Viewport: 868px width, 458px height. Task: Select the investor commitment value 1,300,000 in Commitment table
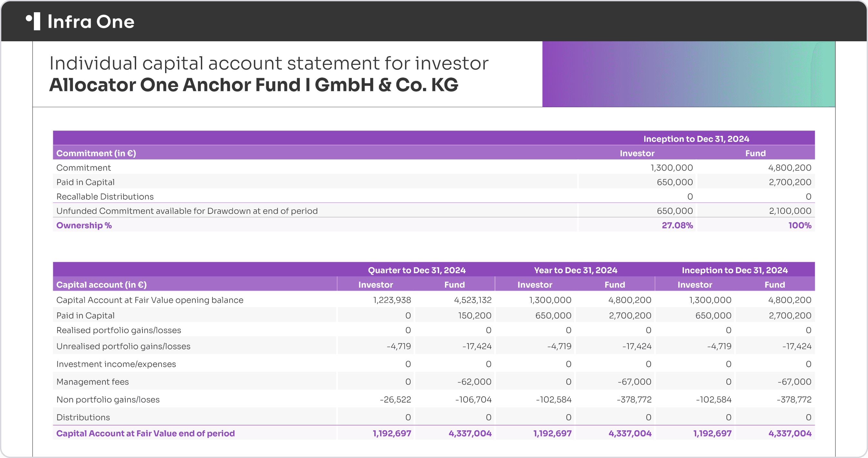(672, 168)
